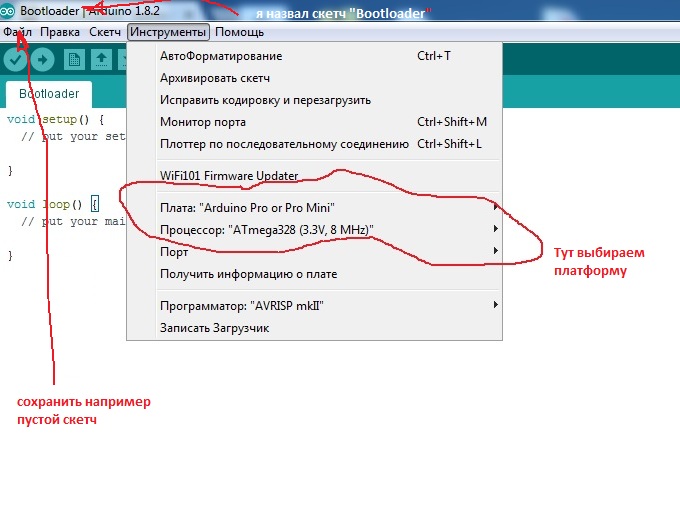Click the '// put your mai' comment line
Viewport: 680px width, 506px height.
[x=73, y=222]
